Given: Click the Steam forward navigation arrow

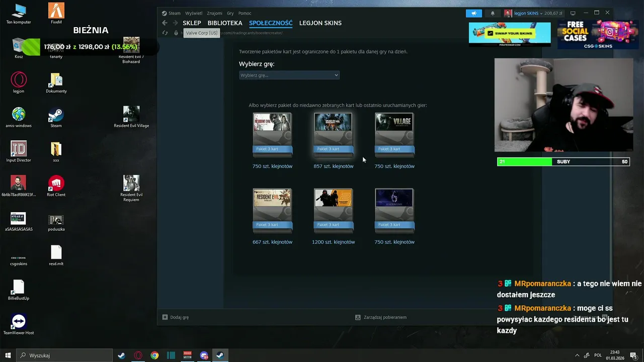Looking at the screenshot, I should tap(175, 23).
